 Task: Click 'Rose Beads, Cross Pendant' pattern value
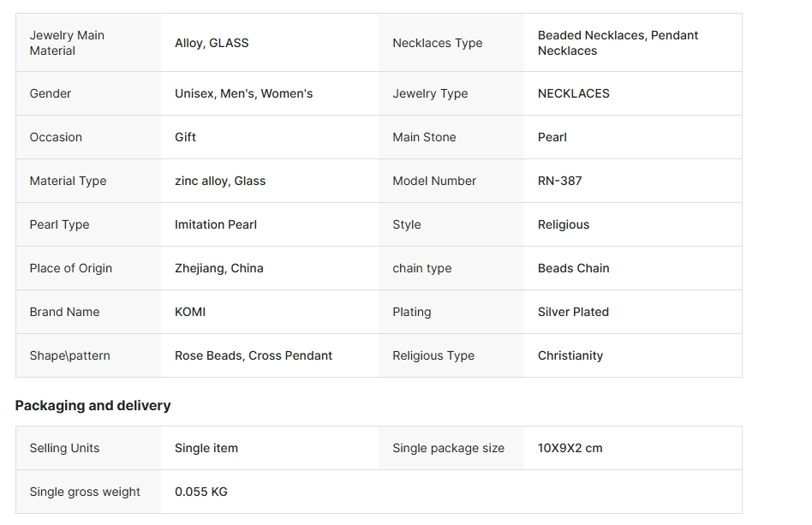(x=253, y=355)
